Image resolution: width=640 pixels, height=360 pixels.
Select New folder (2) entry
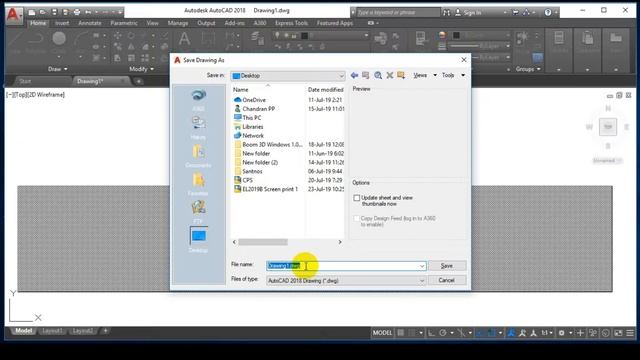pos(256,162)
